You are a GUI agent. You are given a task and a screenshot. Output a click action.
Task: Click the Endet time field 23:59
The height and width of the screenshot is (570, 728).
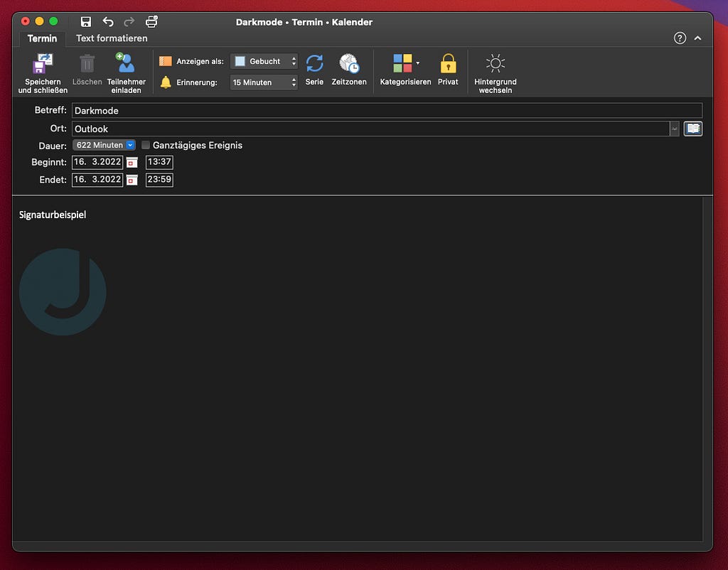tap(159, 180)
